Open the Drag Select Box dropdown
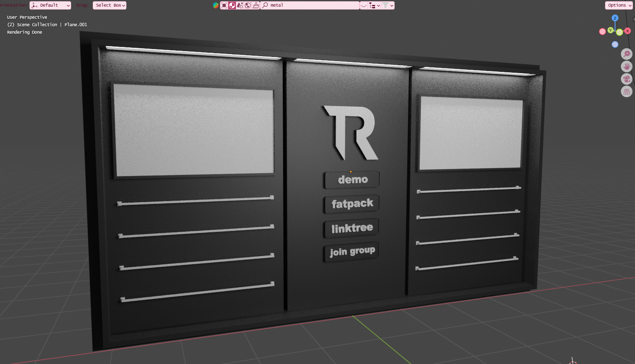 109,5
